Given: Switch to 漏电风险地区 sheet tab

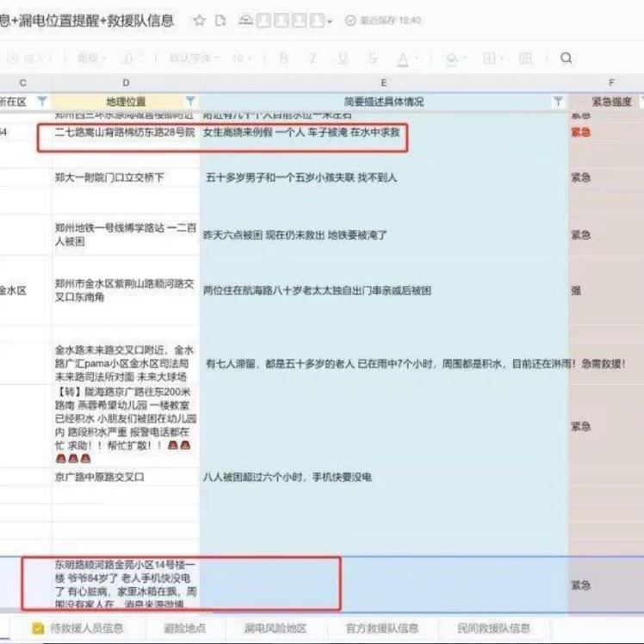Looking at the screenshot, I should tap(275, 628).
